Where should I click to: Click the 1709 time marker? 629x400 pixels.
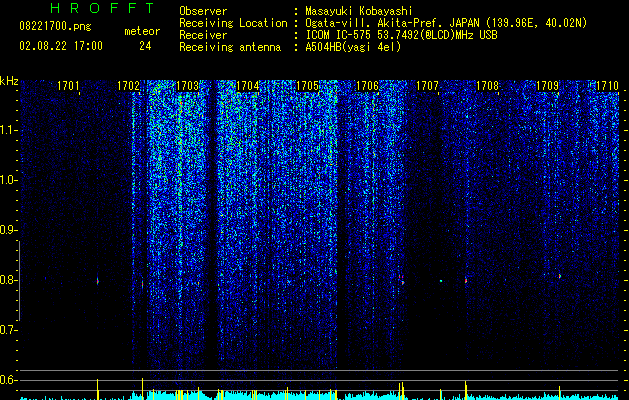[x=547, y=86]
